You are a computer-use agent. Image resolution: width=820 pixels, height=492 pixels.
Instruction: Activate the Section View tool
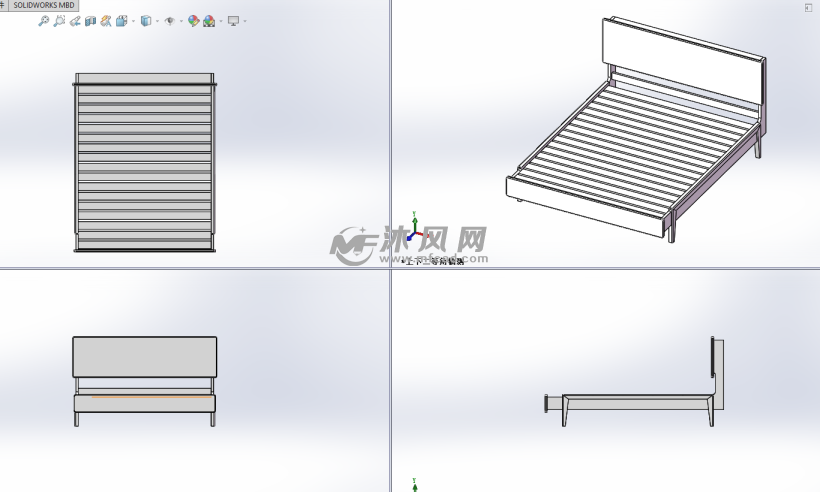tap(90, 20)
